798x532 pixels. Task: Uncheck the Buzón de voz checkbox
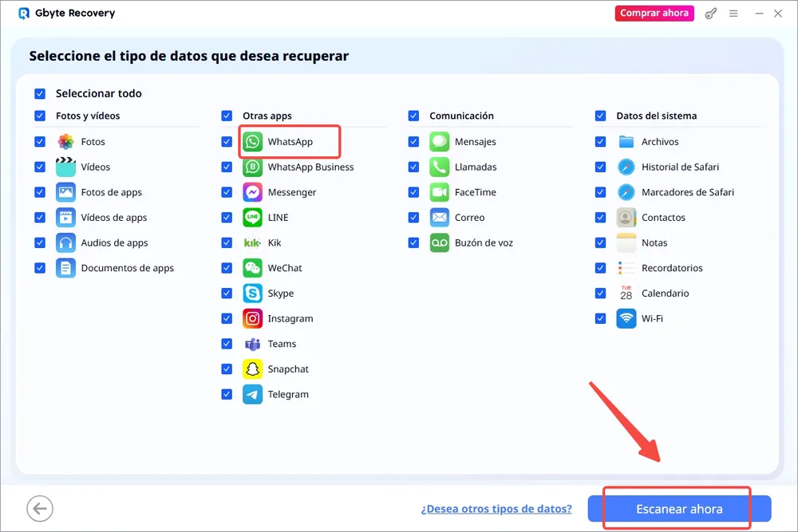point(413,242)
